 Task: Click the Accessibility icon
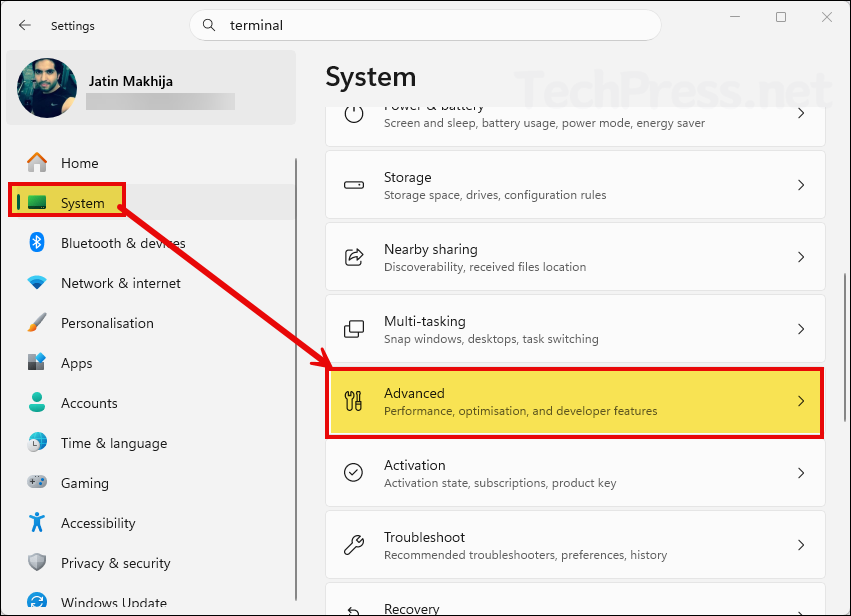(36, 523)
